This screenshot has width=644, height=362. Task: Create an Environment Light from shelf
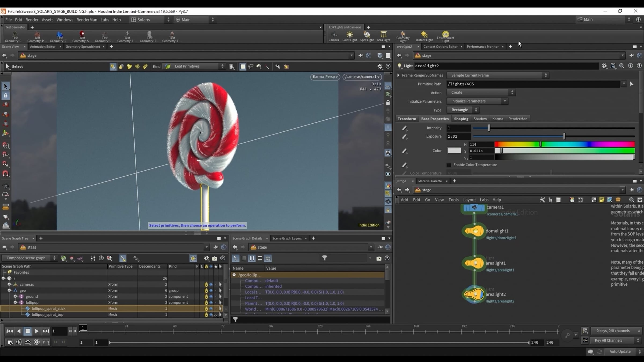(445, 36)
